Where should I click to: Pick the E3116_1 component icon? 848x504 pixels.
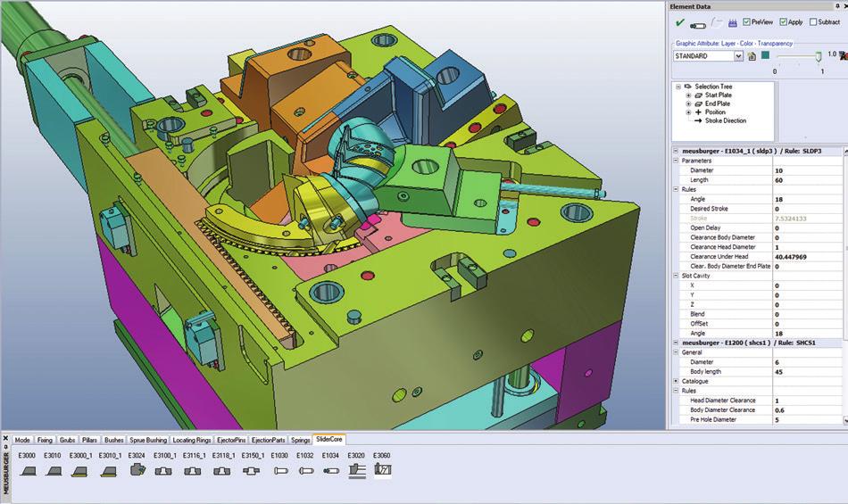[193, 472]
